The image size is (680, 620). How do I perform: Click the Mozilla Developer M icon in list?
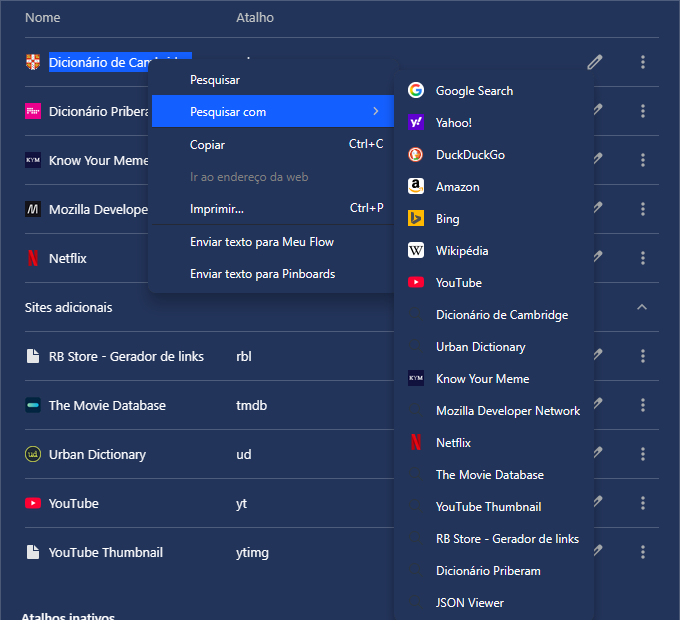point(33,209)
